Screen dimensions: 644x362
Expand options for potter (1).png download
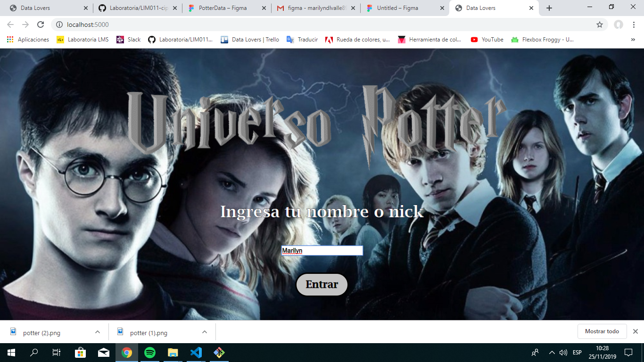pos(205,332)
